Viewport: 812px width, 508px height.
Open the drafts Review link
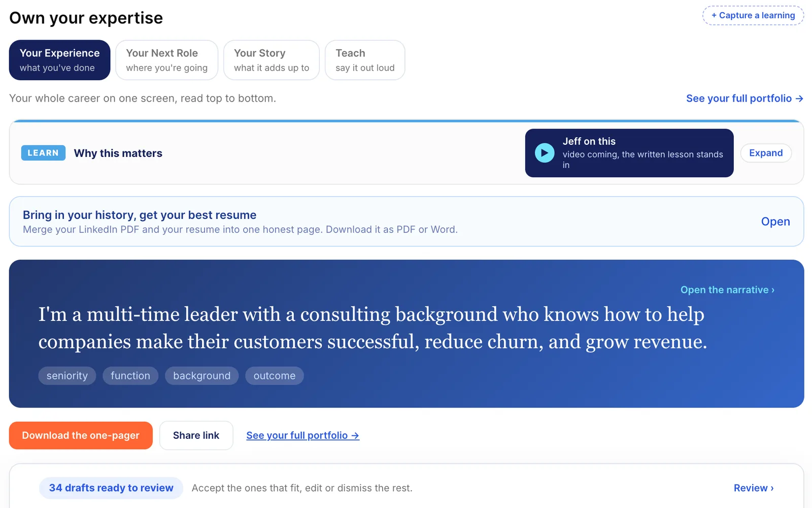[754, 488]
